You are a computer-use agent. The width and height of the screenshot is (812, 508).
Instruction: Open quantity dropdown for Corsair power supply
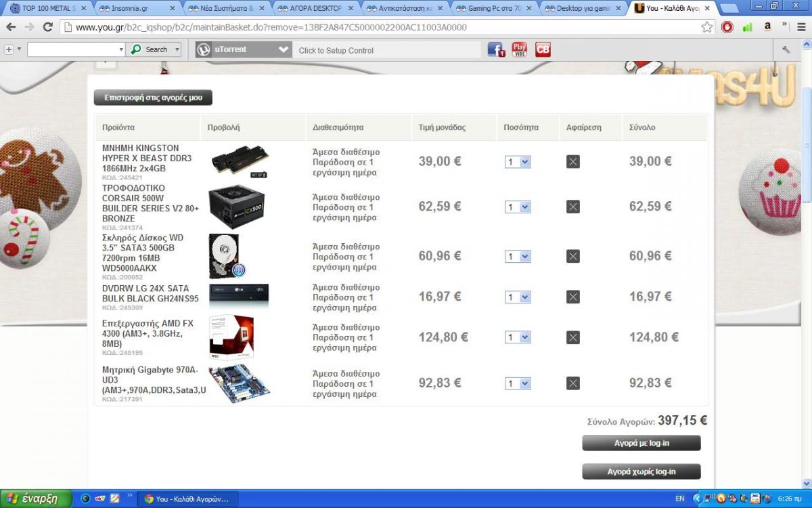tap(518, 207)
